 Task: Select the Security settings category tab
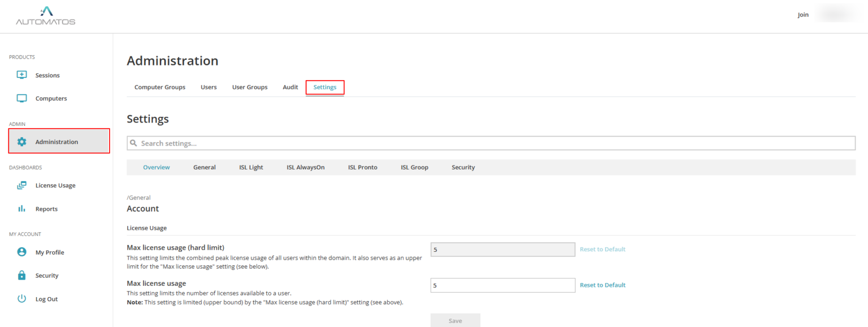463,167
